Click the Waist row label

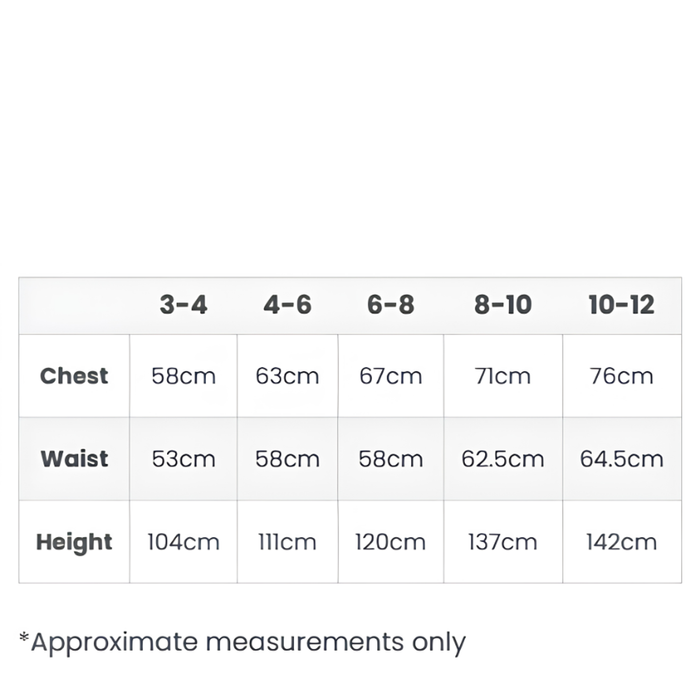74,459
